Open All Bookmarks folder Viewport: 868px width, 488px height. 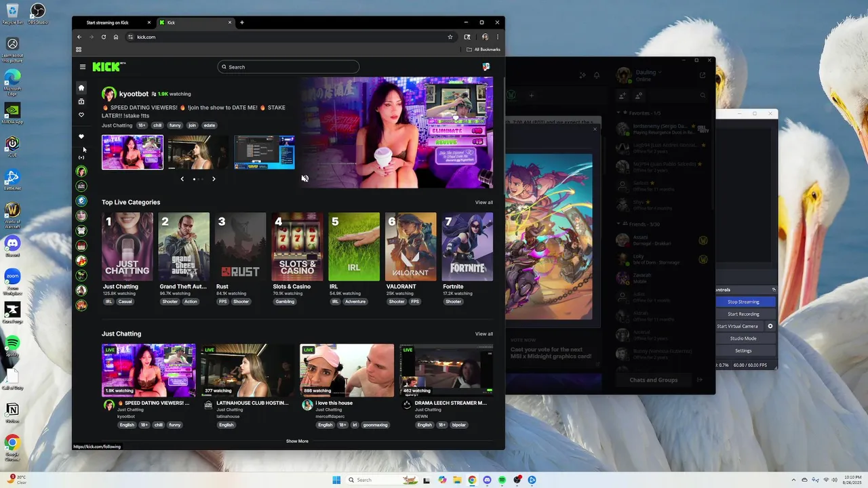(484, 49)
